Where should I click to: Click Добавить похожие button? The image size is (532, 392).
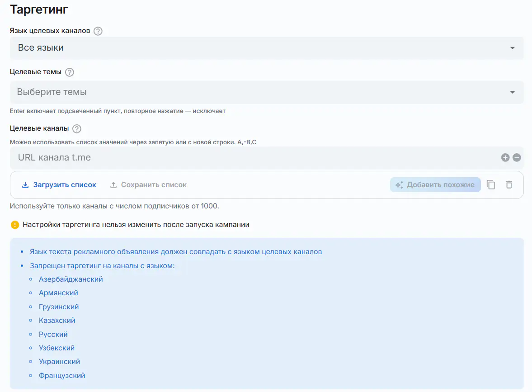tap(435, 184)
